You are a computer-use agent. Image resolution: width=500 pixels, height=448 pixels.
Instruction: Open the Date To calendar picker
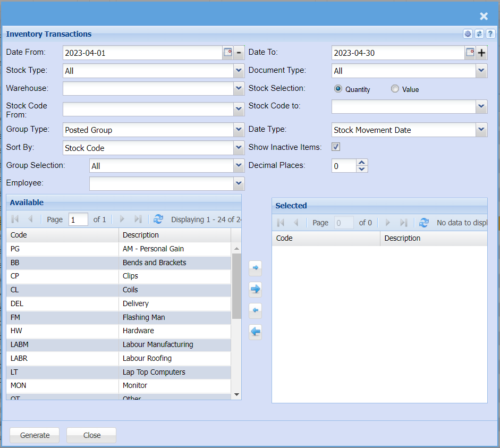470,52
